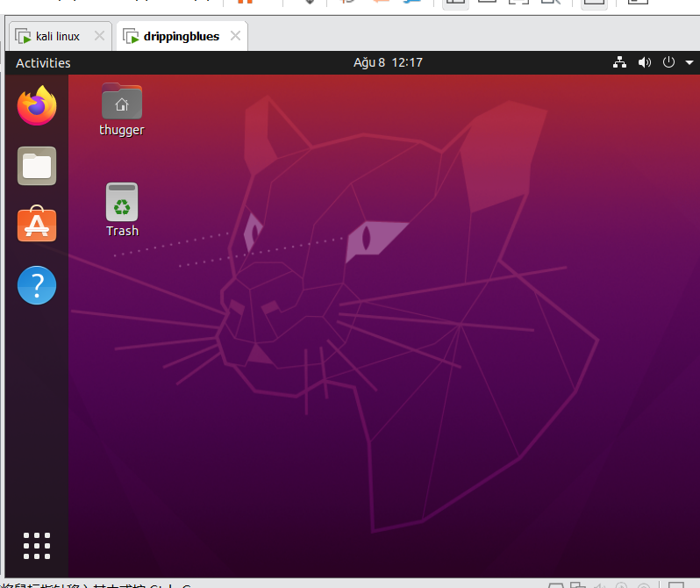The image size is (700, 588).
Task: Close the drippingblues tab
Action: tap(235, 36)
